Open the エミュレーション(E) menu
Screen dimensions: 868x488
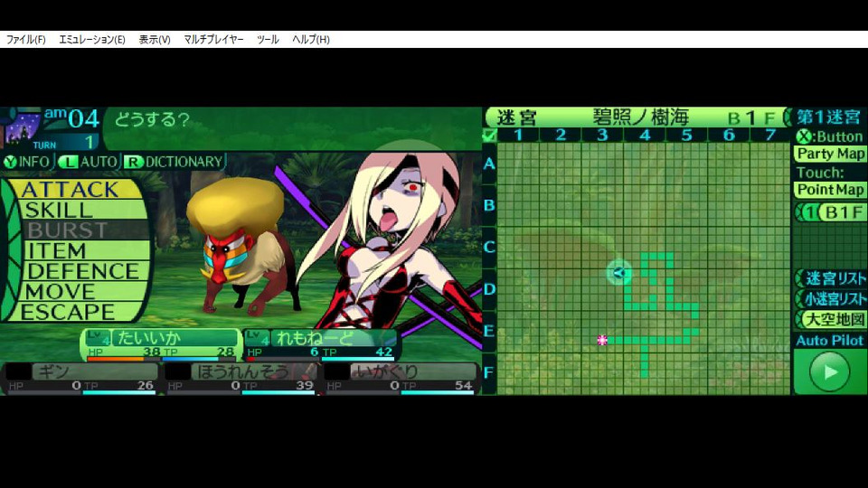point(92,39)
